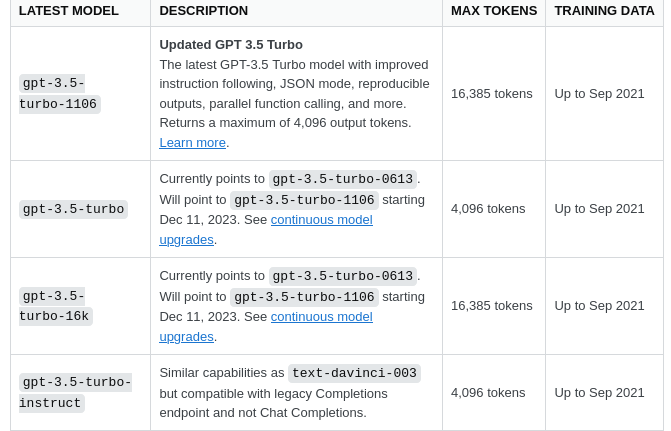Click gpt-3.5-turbo-0613 code tag in gpt-3.5-turbo row
This screenshot has width=671, height=431.
tap(342, 179)
